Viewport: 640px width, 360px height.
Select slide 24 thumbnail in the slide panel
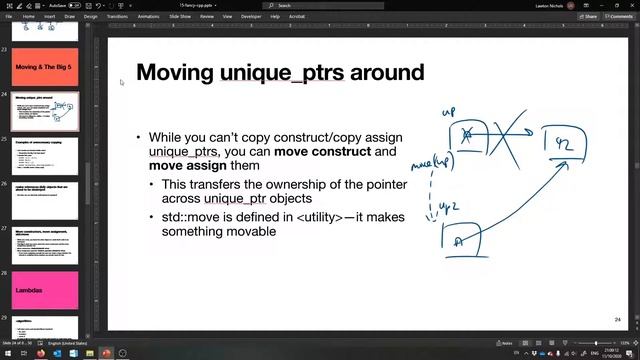[x=45, y=111]
